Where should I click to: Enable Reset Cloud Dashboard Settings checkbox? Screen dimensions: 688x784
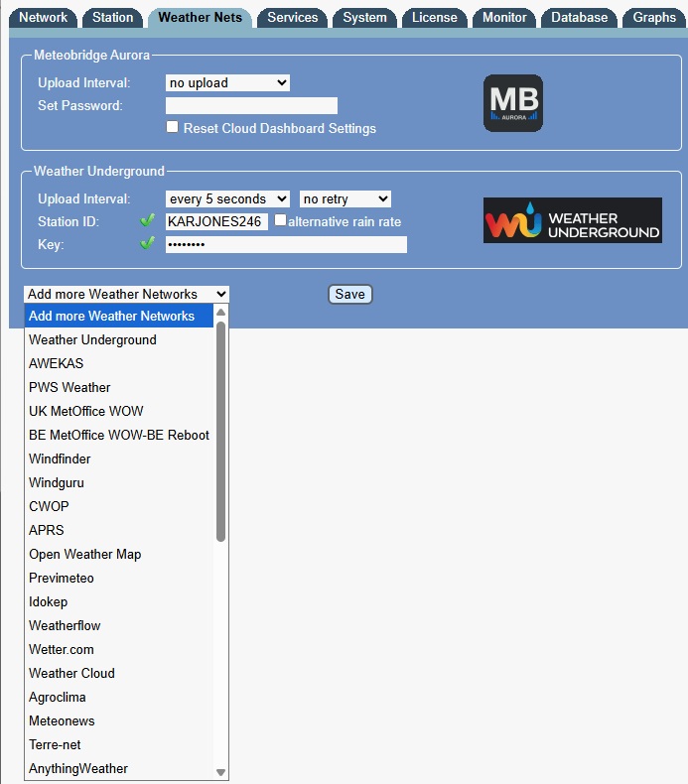[x=172, y=127]
